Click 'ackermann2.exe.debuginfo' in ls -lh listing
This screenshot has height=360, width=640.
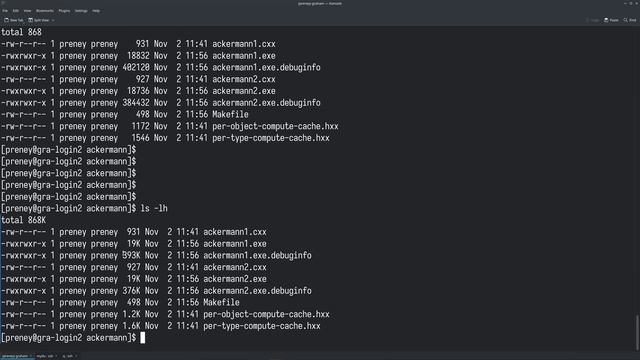[257, 291]
